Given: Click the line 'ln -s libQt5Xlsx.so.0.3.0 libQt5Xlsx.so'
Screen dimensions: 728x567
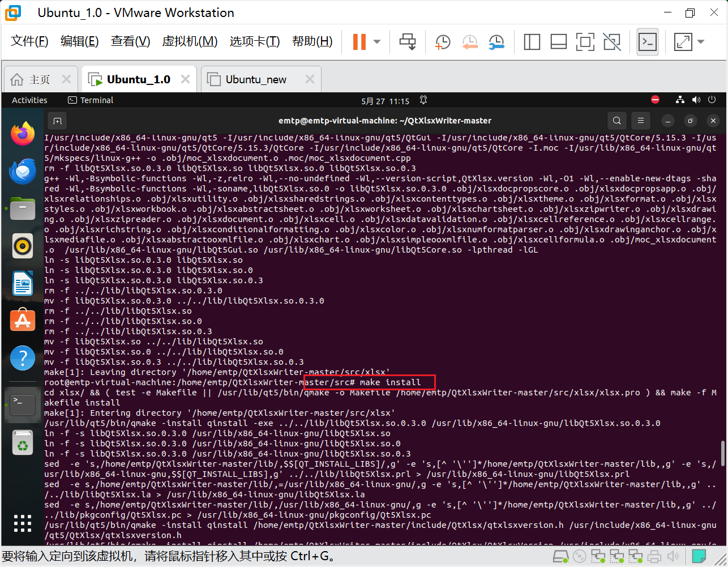Looking at the screenshot, I should pyautogui.click(x=143, y=260).
